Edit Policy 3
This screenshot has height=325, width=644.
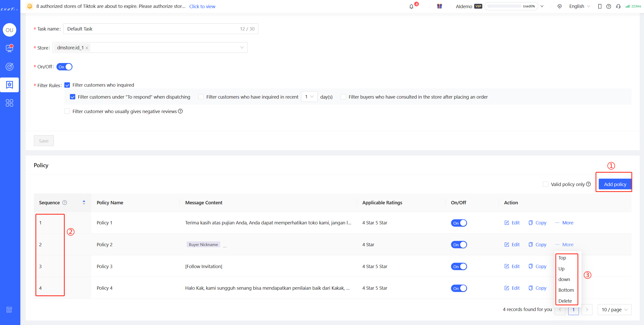pyautogui.click(x=512, y=266)
